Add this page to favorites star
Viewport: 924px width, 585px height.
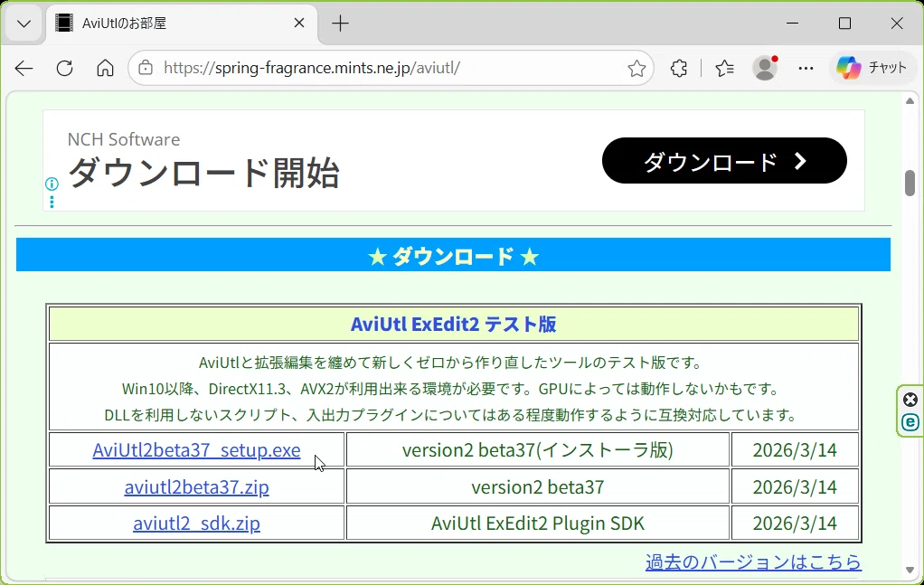click(636, 69)
